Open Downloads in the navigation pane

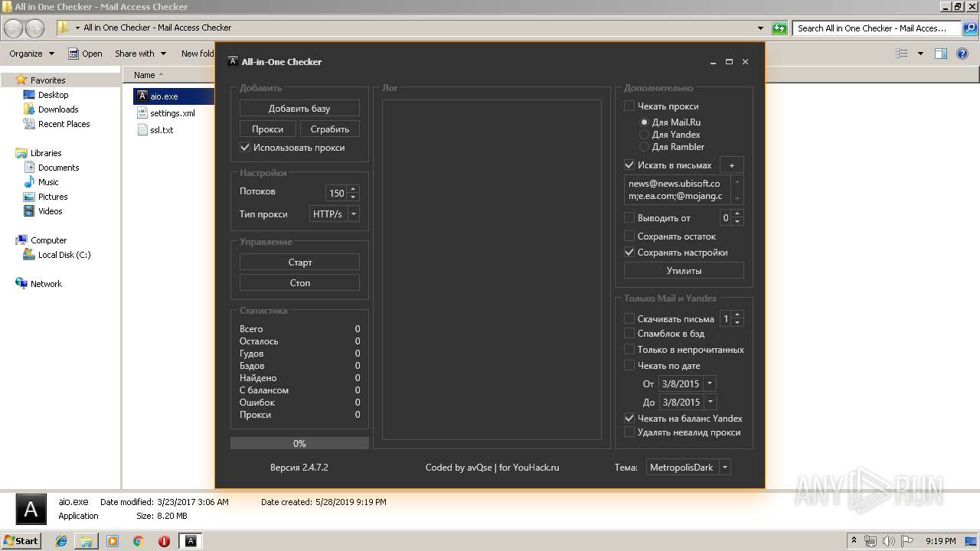[58, 109]
